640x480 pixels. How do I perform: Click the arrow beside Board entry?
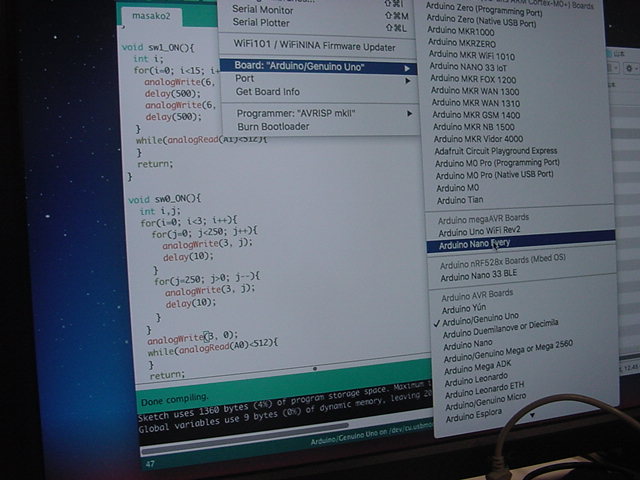tap(407, 68)
